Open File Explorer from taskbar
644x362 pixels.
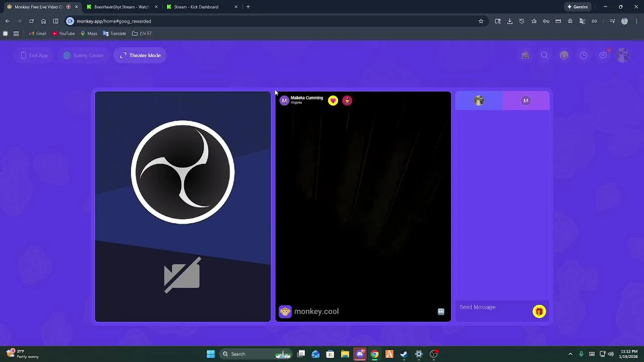point(345,354)
